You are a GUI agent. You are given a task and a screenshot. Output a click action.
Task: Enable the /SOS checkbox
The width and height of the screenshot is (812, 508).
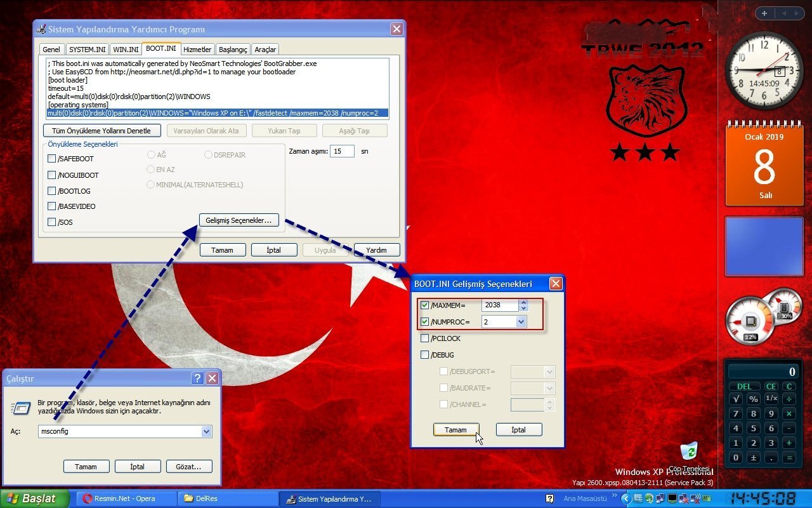coord(52,222)
